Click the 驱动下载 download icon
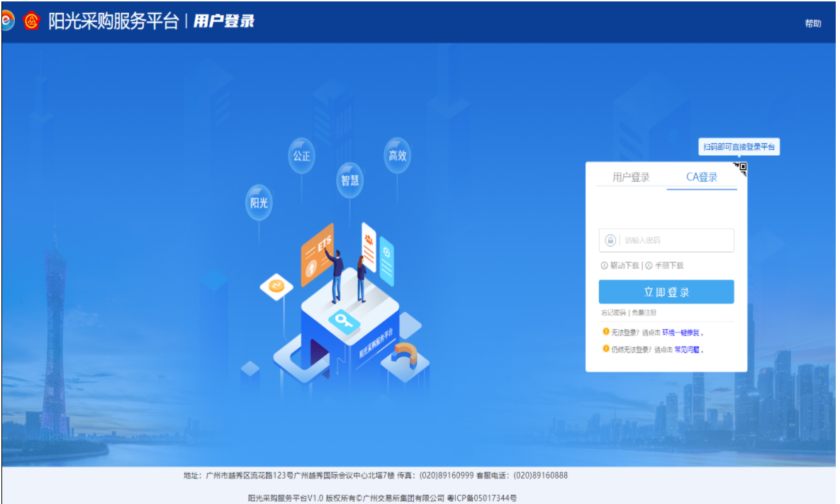The height and width of the screenshot is (504, 840). point(604,265)
